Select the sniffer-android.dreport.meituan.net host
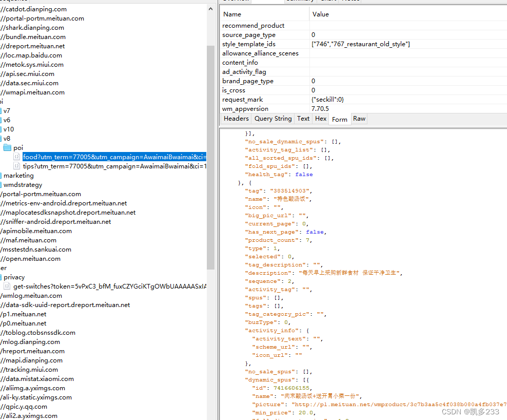The image size is (507, 420). coord(55,222)
